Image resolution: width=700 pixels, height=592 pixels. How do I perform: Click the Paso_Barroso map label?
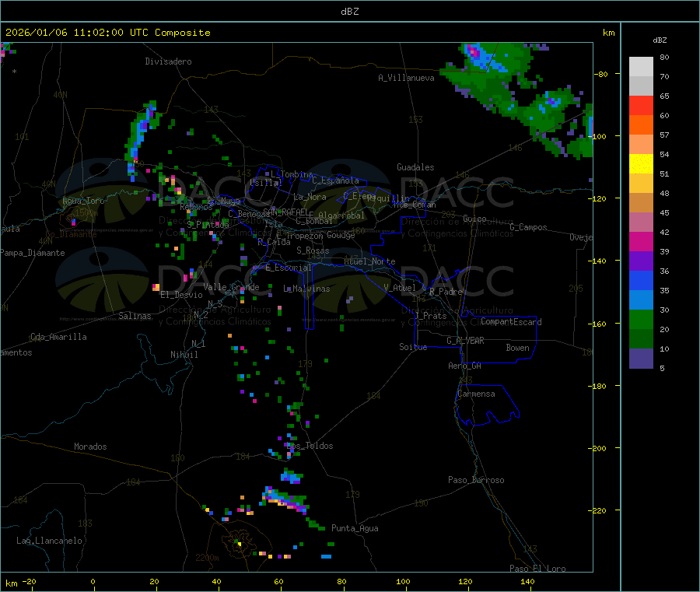tap(476, 480)
